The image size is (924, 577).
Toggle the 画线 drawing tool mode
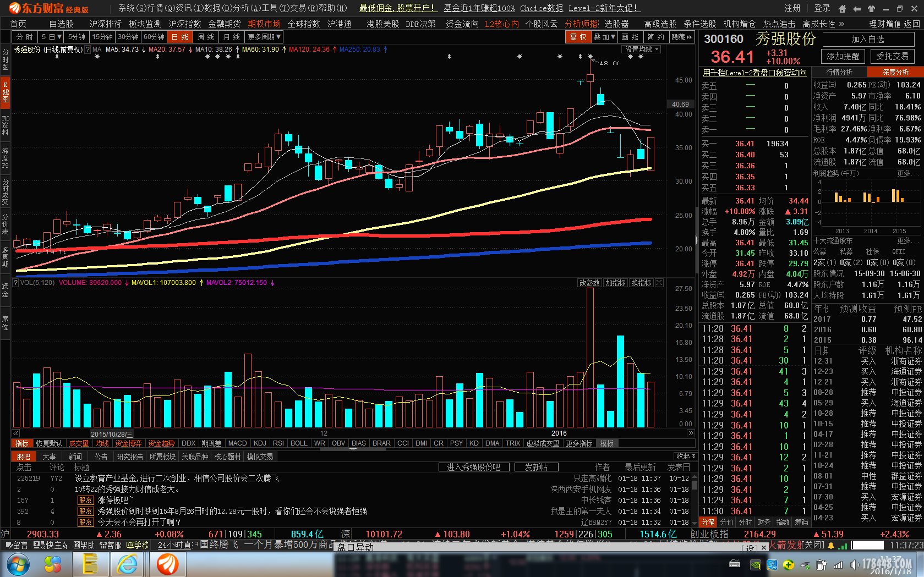[630, 37]
